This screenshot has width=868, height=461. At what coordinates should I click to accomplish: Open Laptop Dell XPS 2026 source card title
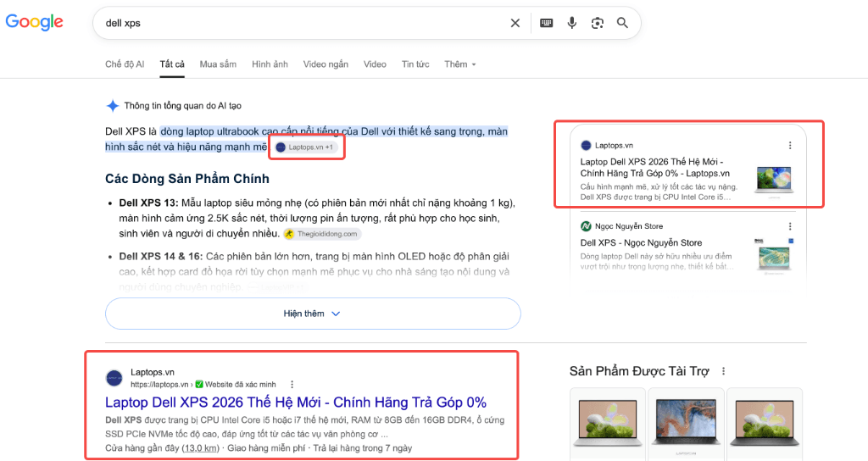pos(655,168)
